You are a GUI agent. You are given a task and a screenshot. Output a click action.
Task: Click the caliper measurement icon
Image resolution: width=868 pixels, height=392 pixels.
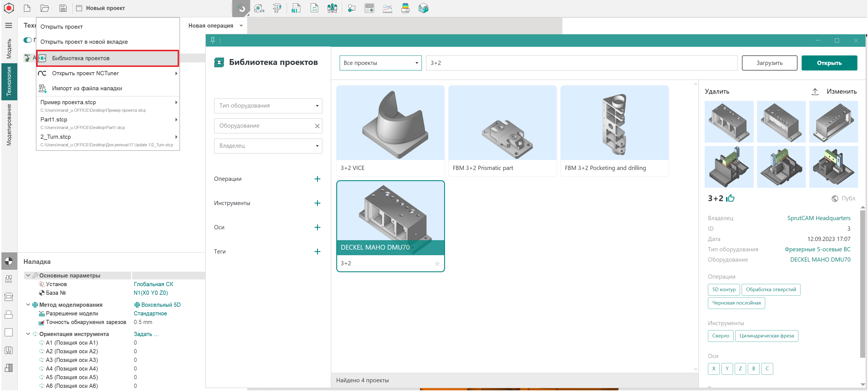point(277,8)
